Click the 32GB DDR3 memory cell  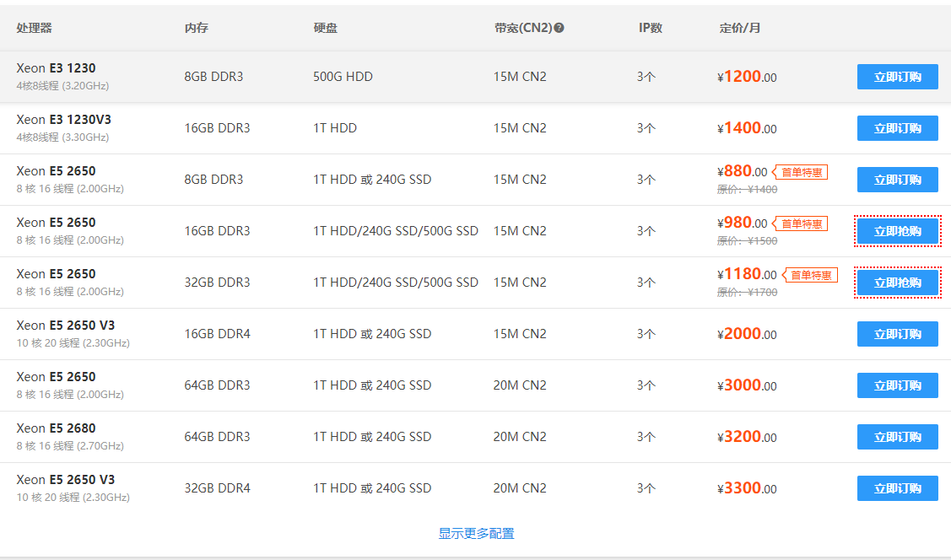[x=217, y=283]
